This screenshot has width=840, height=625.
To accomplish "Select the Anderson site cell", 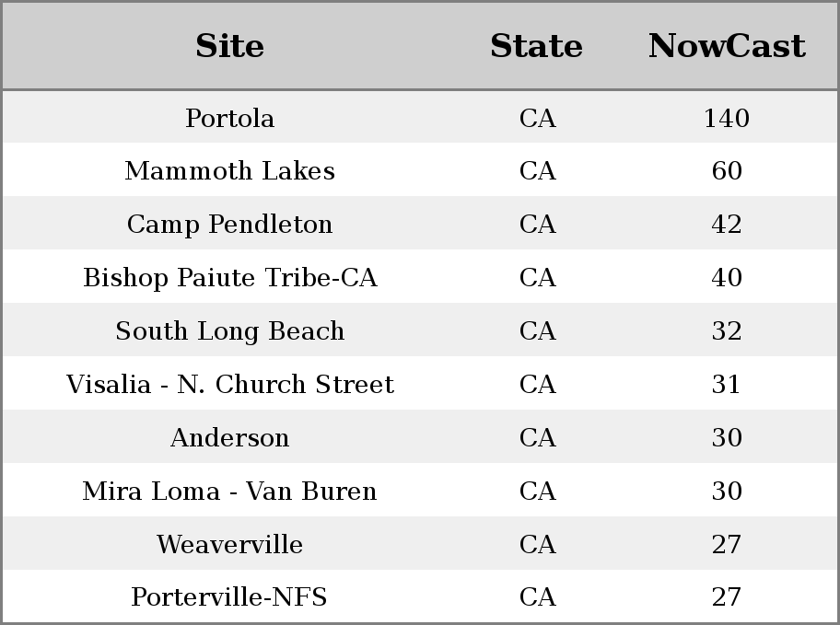I will click(x=230, y=437).
